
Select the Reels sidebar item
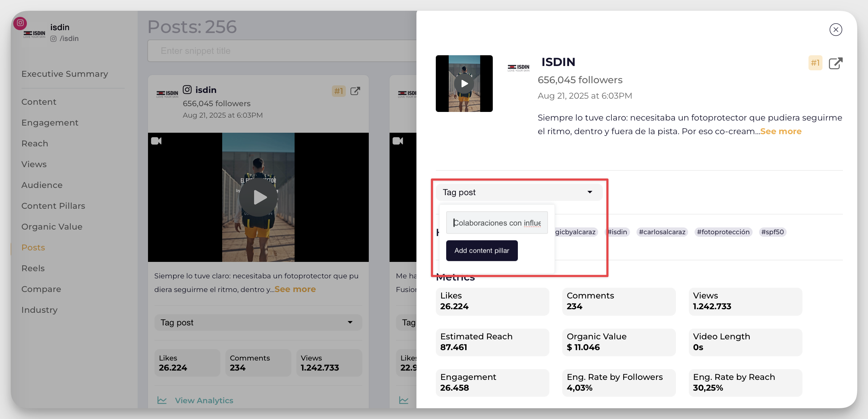pos(33,268)
